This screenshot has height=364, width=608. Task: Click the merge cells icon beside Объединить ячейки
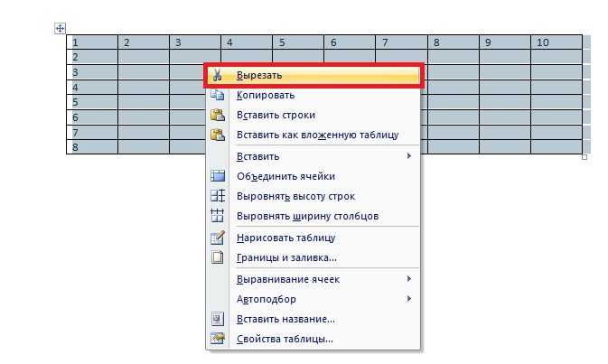tap(217, 176)
